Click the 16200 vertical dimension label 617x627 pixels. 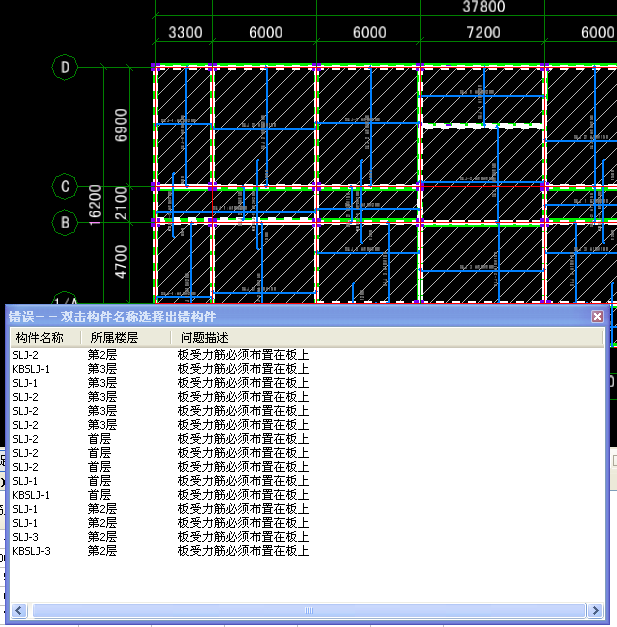click(95, 204)
